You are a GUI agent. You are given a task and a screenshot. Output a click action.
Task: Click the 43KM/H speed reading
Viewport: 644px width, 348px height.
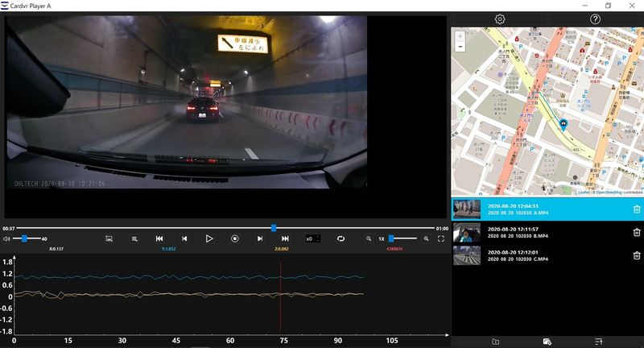point(394,249)
